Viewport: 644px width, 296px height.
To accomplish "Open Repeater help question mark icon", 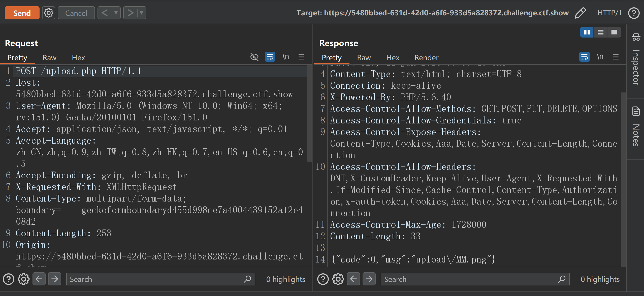I will 634,13.
